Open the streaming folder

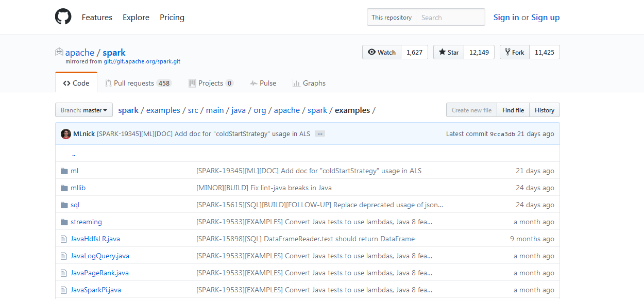tap(86, 222)
